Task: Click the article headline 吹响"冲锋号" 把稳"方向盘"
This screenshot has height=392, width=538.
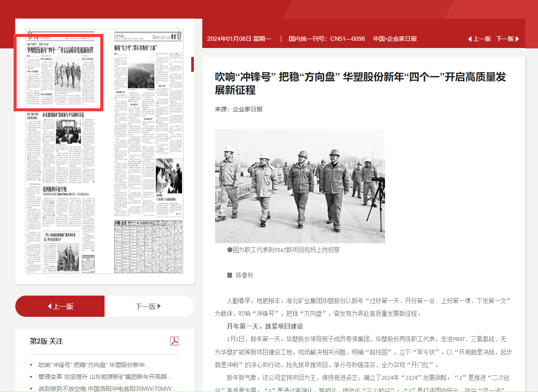Action: (x=360, y=83)
